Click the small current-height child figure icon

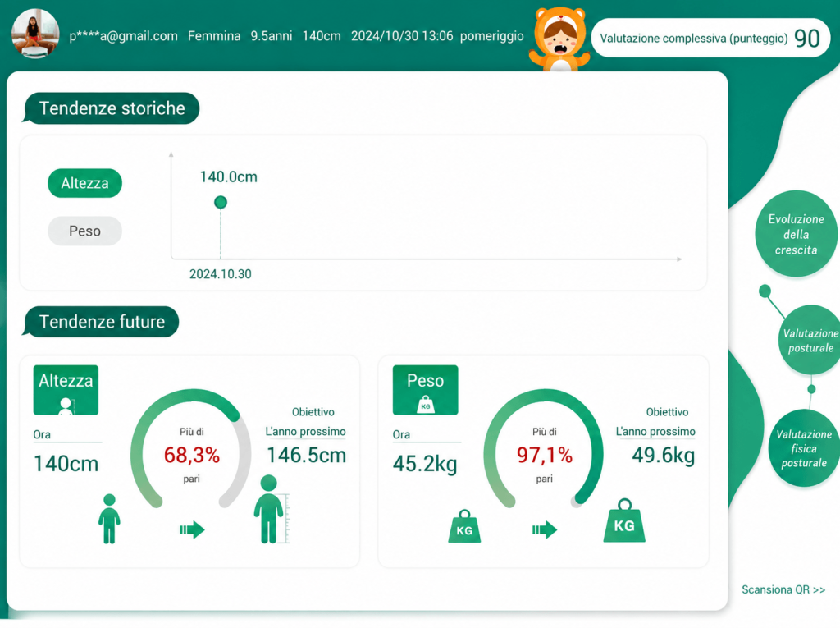[x=109, y=519]
